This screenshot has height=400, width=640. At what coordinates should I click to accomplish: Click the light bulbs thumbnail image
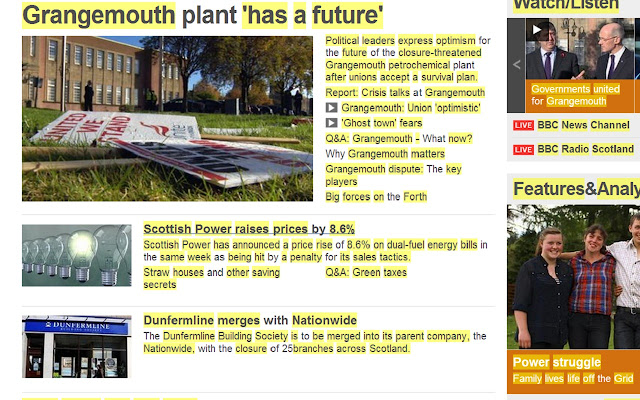77,256
